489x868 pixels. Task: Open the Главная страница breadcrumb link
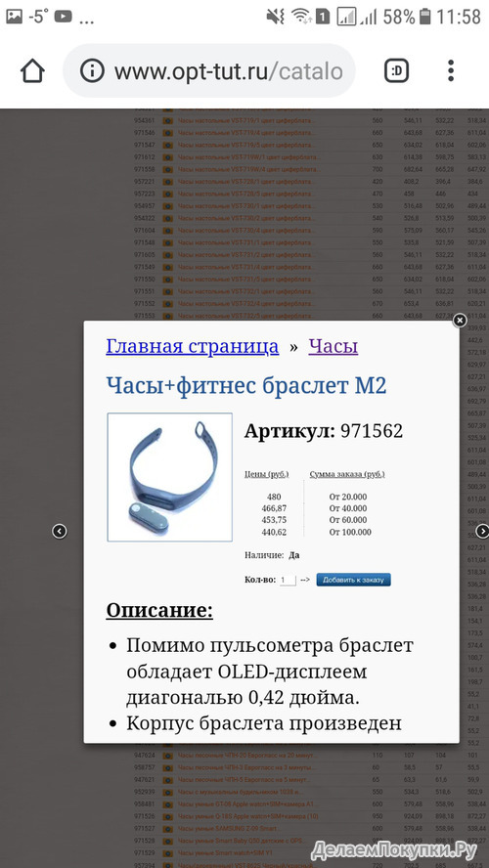192,347
